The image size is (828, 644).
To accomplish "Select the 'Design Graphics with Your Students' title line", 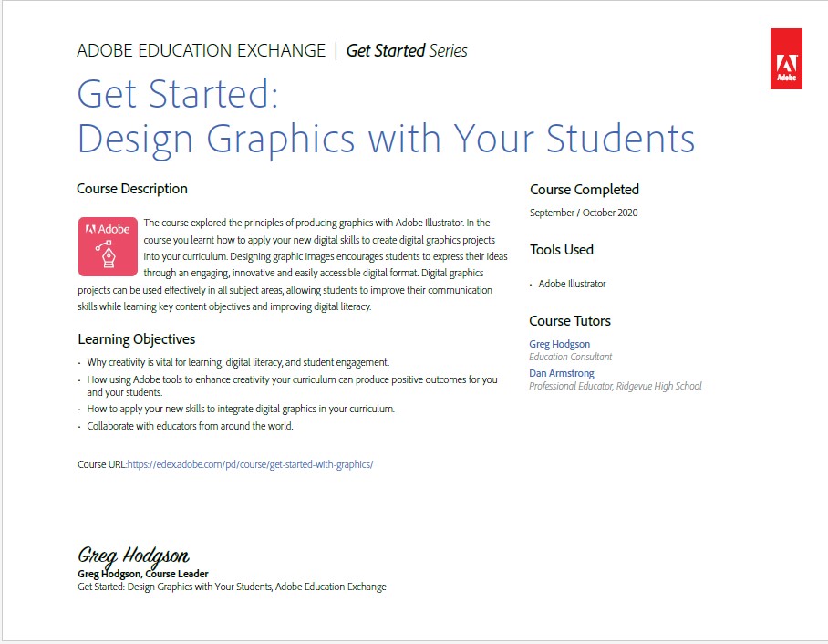I will pyautogui.click(x=386, y=139).
